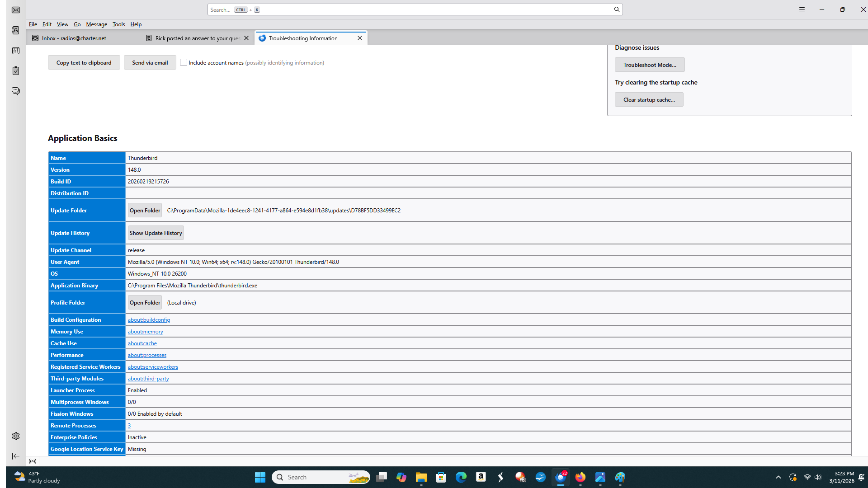Open the Address Book sidebar icon
This screenshot has width=868, height=488.
[x=16, y=30]
